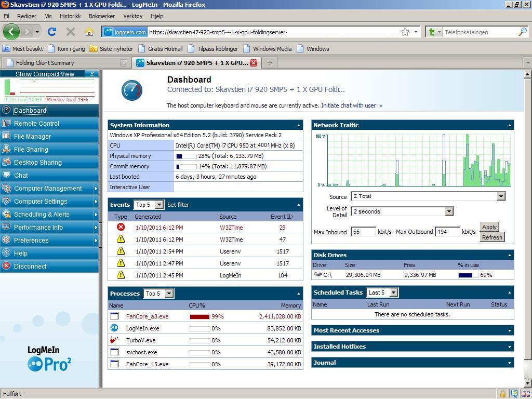532x399 pixels.
Task: Click the FahCore_a3.exe CPU usage bar
Action: pos(200,316)
